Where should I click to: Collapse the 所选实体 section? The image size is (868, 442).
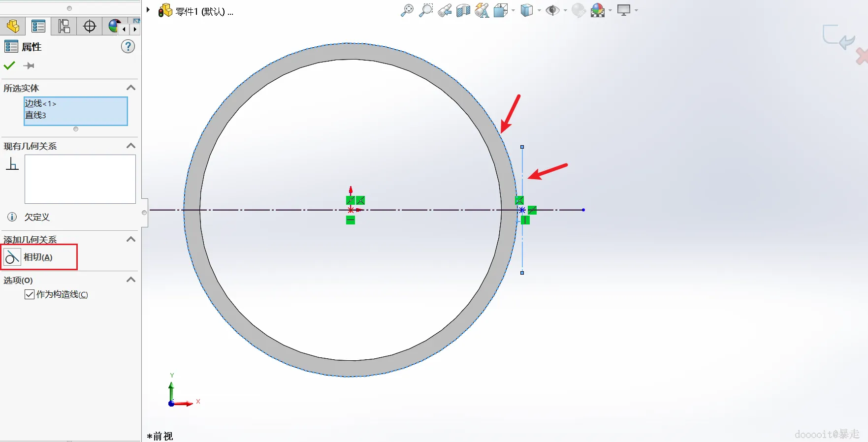pos(130,88)
